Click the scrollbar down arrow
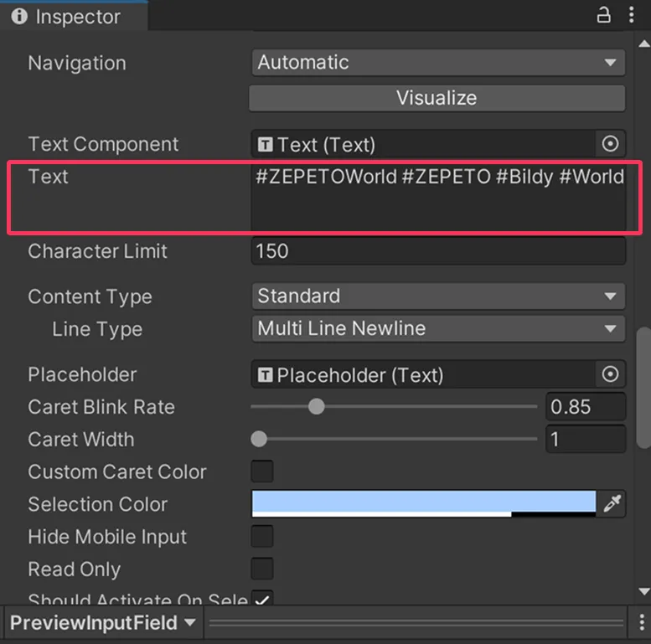The width and height of the screenshot is (651, 644). (x=644, y=591)
